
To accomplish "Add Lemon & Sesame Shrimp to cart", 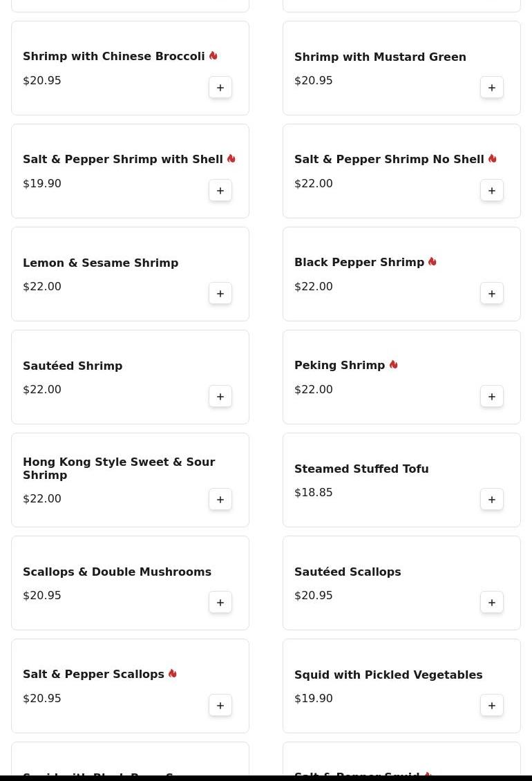I will (220, 294).
